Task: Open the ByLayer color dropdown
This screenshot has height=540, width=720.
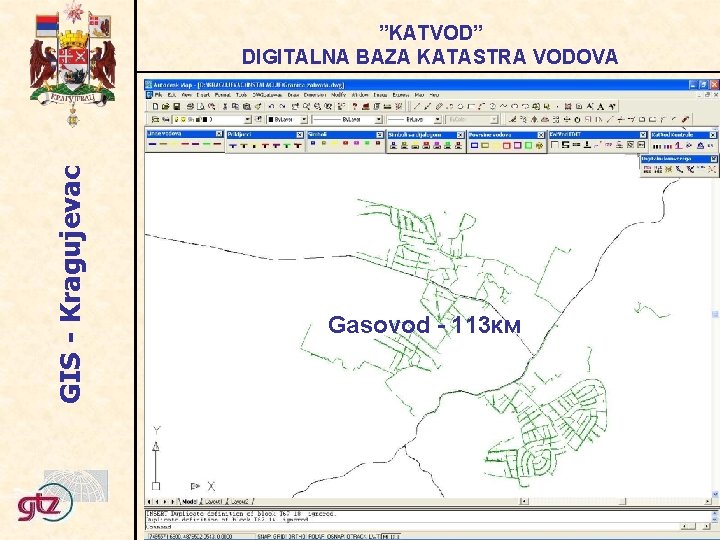Action: 304,120
